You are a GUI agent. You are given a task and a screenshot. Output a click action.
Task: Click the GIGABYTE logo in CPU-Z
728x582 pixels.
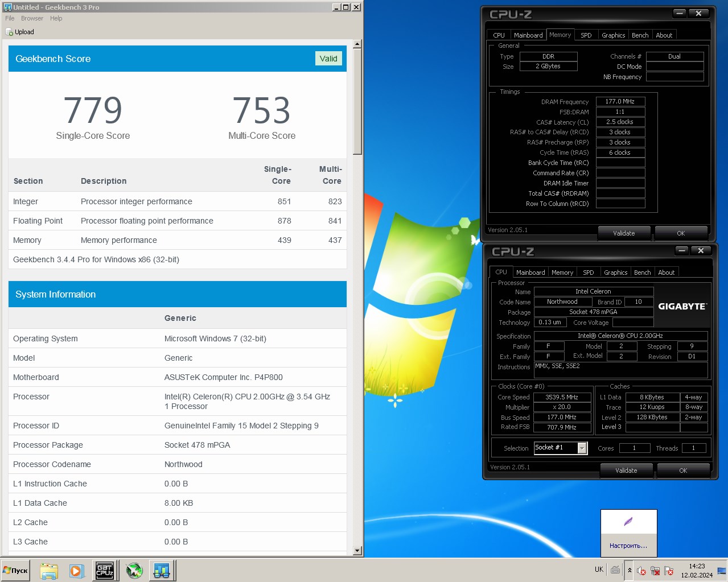pos(682,306)
